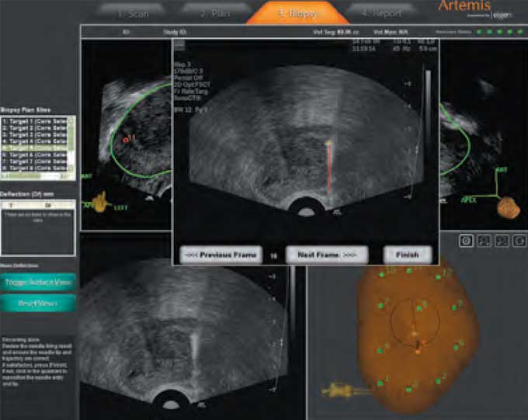Click orange target point inside 3D prostate circle

415,335
